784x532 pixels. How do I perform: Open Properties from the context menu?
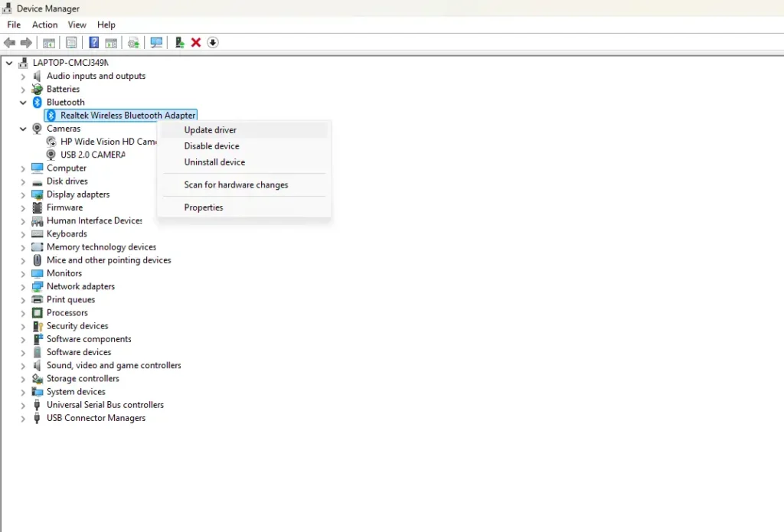click(204, 207)
